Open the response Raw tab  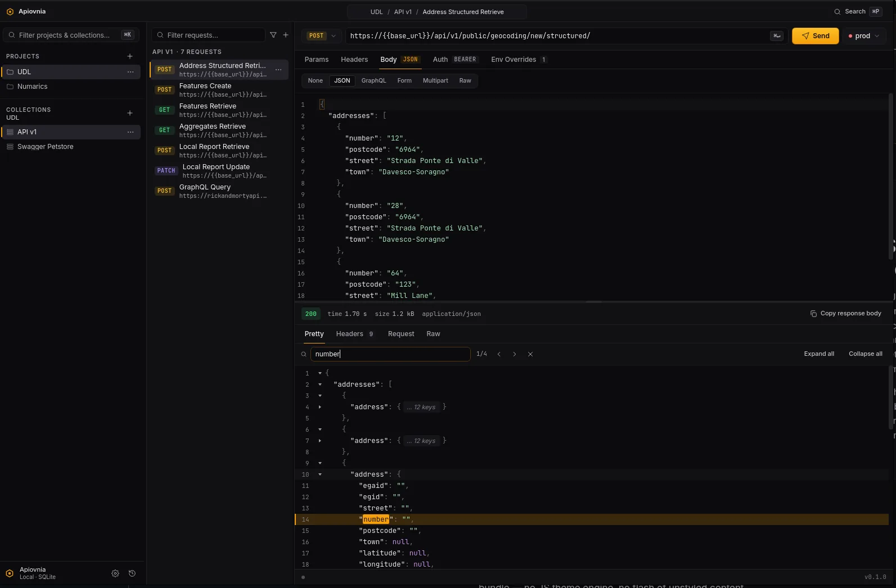pyautogui.click(x=433, y=334)
